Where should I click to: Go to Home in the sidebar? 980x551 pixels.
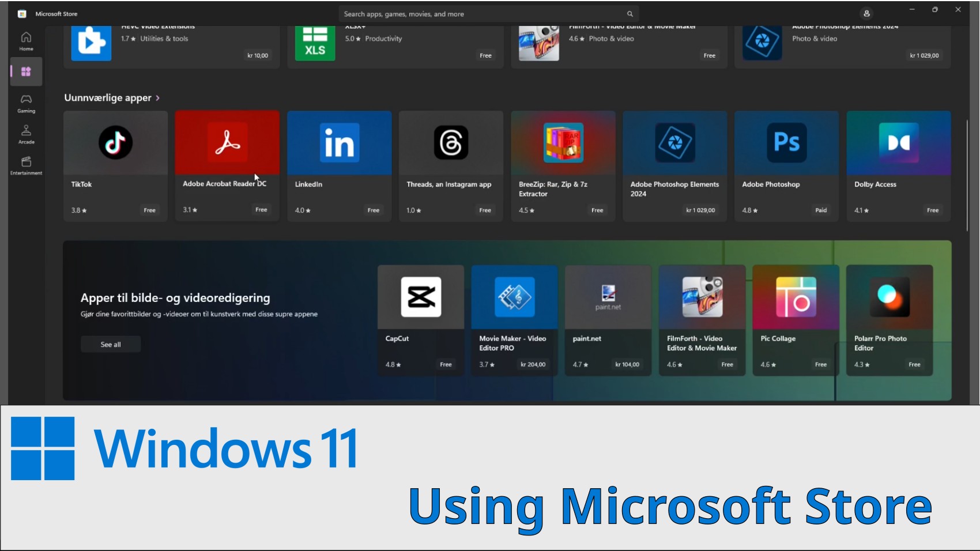(26, 41)
